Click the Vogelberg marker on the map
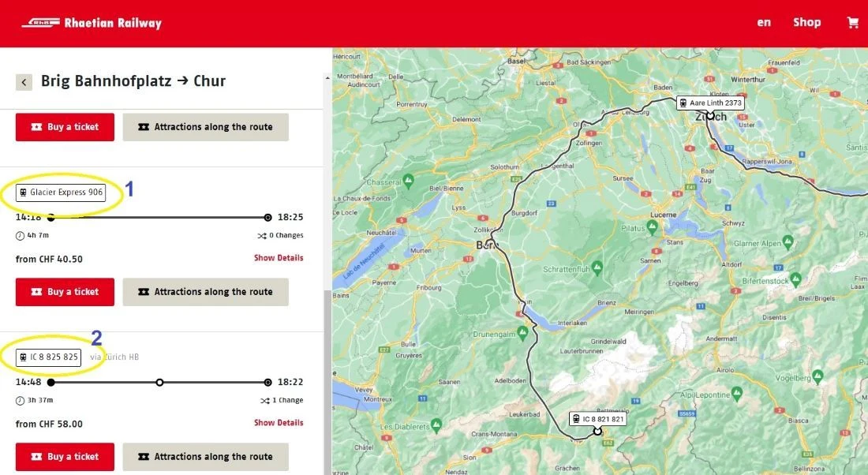Image resolution: width=868 pixels, height=475 pixels. coord(817,376)
